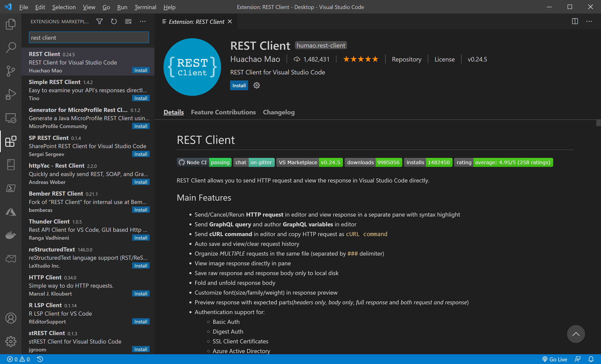Viewport: 601px width, 364px height.
Task: Clear extensions search results icon
Action: (128, 21)
